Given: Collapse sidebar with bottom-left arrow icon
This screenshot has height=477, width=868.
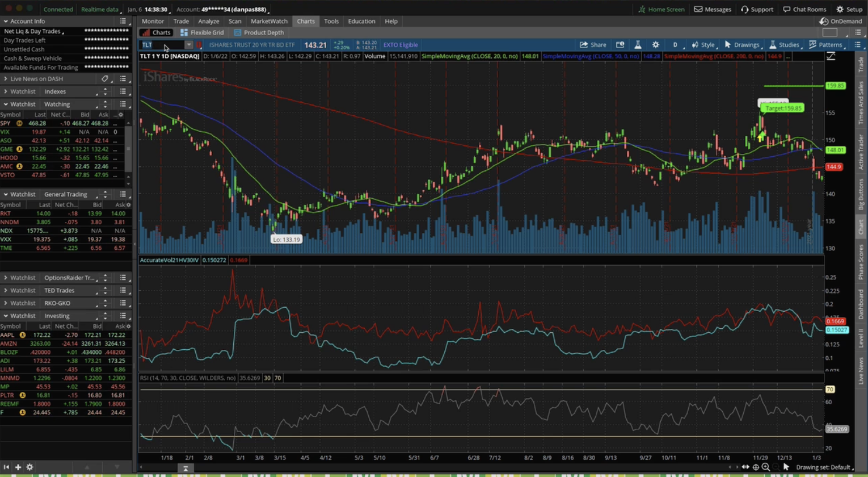Looking at the screenshot, I should pyautogui.click(x=6, y=467).
